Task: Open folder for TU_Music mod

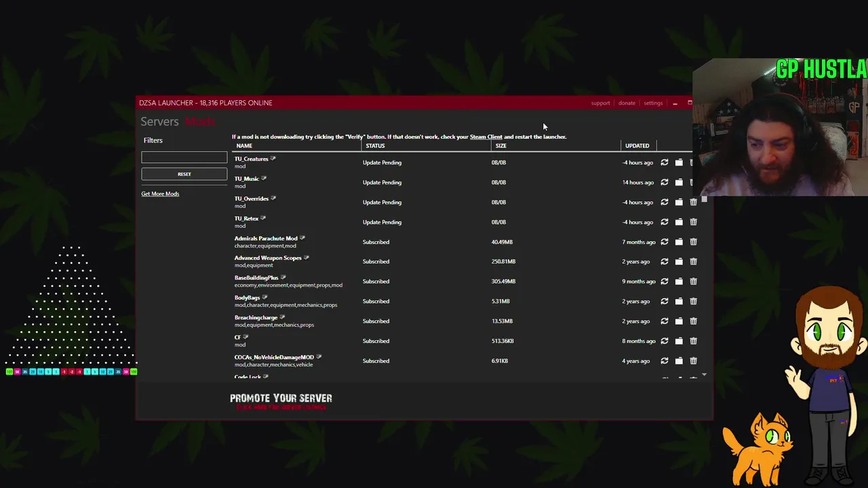Action: [679, 182]
